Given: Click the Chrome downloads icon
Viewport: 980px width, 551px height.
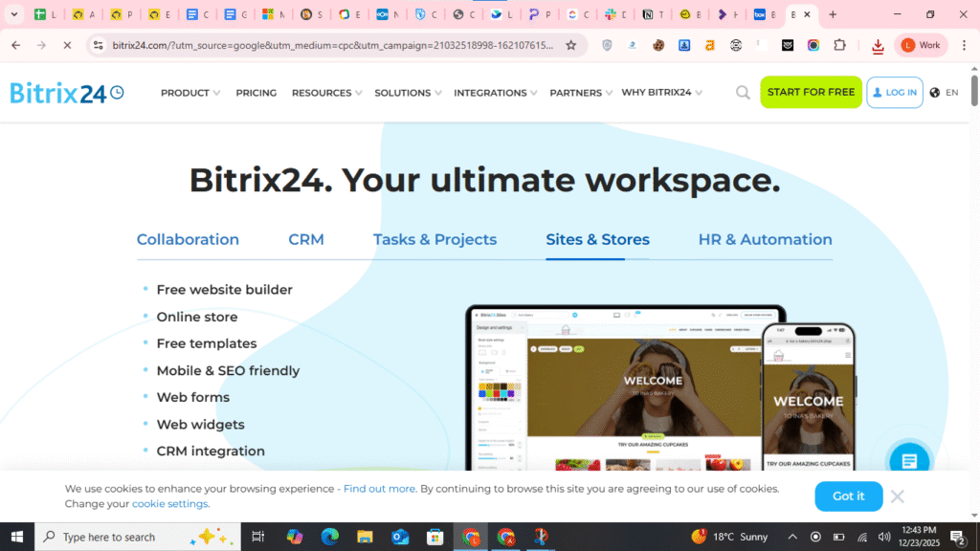Looking at the screenshot, I should [x=878, y=45].
